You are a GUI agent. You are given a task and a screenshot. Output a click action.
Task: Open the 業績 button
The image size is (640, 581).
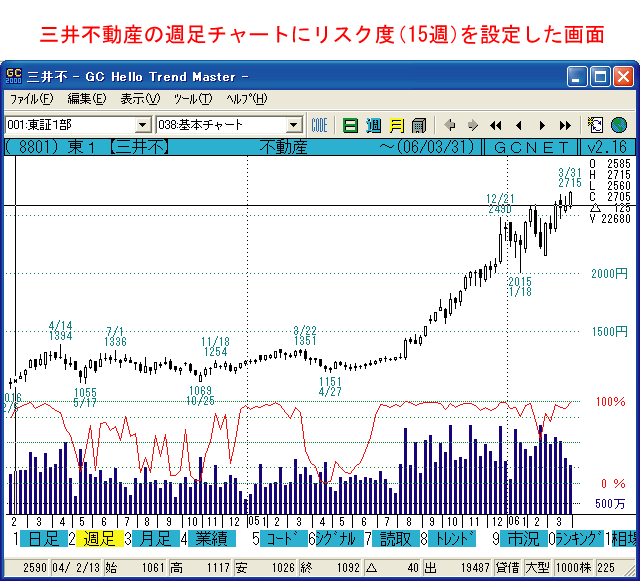[211, 539]
